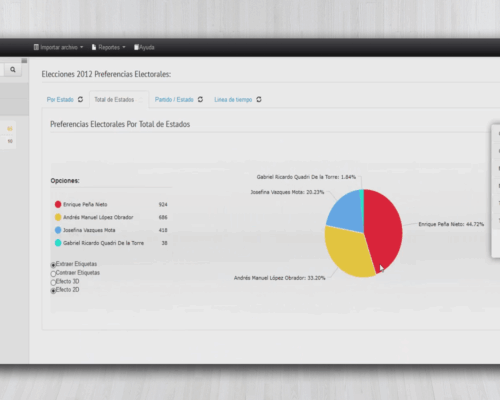This screenshot has height=400, width=500.
Task: Open the Linea de tiempo tab
Action: tap(233, 99)
